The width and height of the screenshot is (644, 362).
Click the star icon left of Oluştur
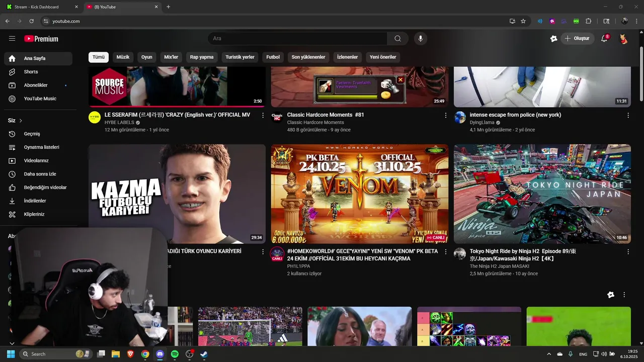click(x=554, y=39)
